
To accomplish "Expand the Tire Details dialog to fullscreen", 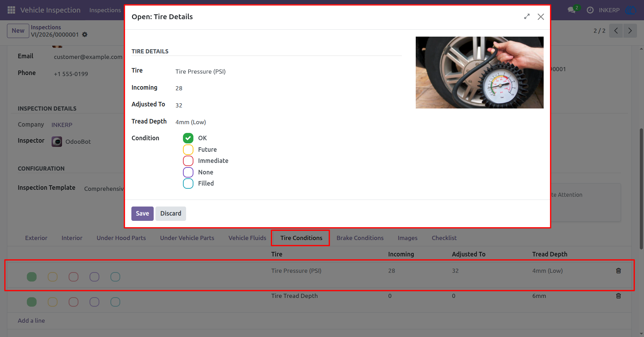I will [x=527, y=16].
